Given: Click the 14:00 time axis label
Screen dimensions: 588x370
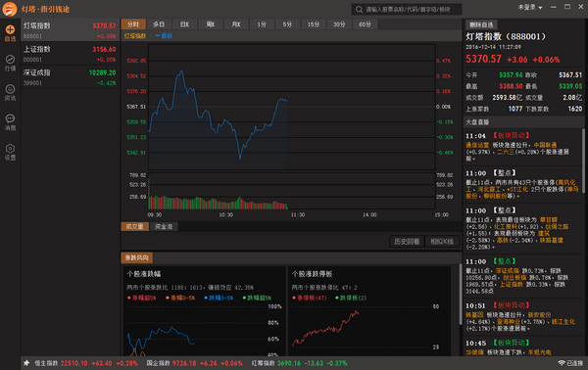Looking at the screenshot, I should (x=369, y=215).
